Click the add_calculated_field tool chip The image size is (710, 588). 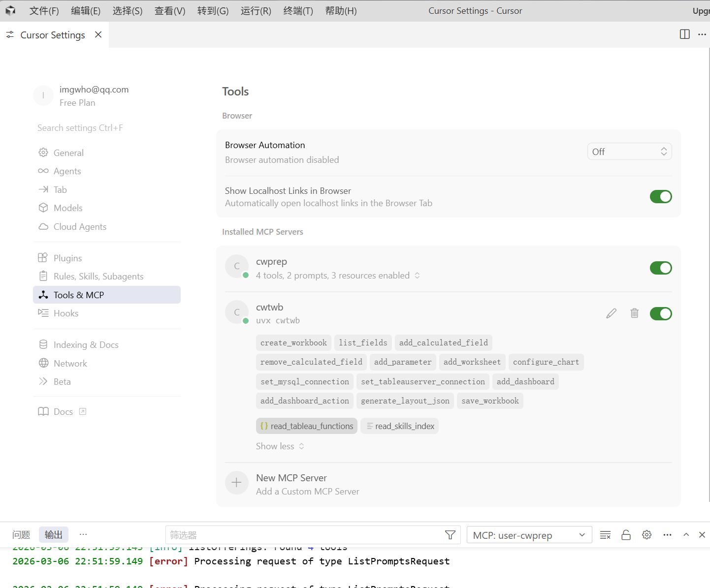tap(444, 342)
